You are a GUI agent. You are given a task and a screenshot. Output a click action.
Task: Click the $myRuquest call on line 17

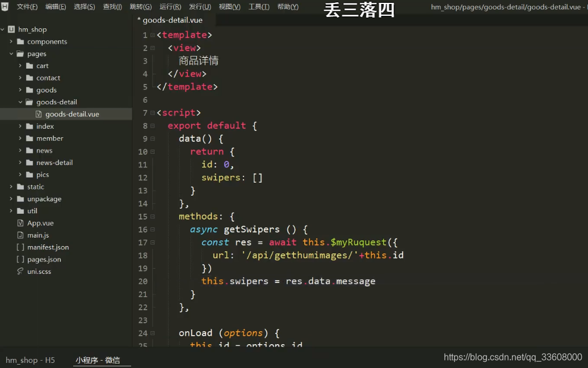358,243
